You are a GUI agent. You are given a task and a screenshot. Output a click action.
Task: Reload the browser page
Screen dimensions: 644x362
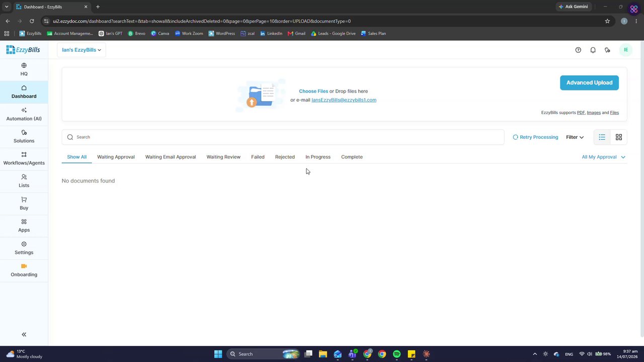[x=32, y=21]
